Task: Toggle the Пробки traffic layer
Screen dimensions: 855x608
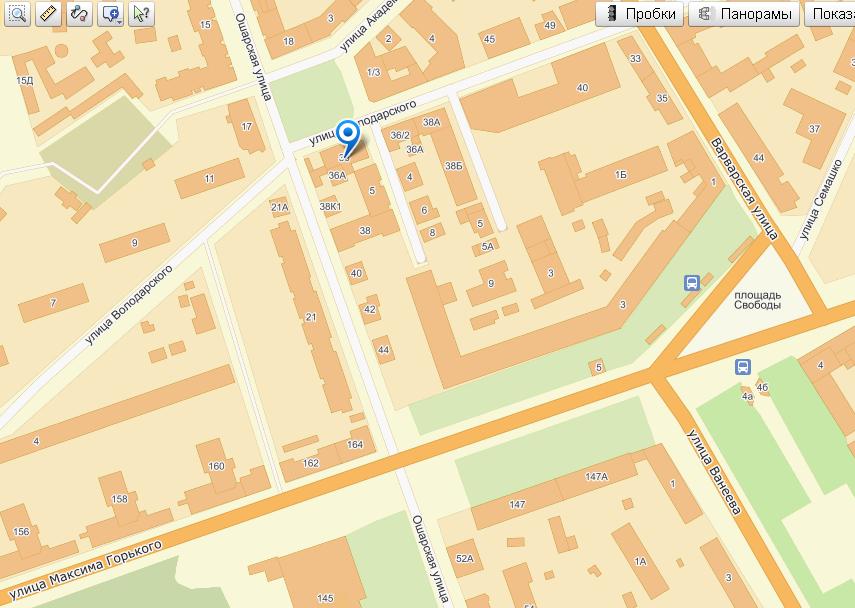Action: point(640,14)
